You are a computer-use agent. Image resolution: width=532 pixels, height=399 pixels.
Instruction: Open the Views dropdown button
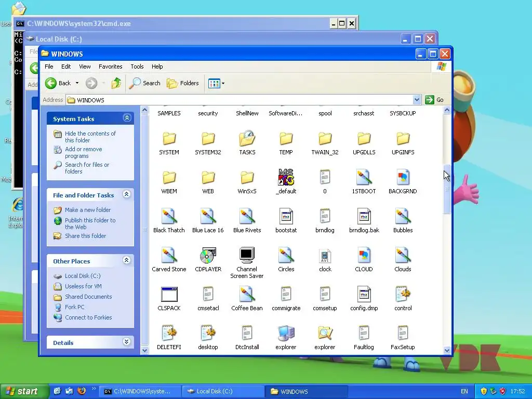216,83
